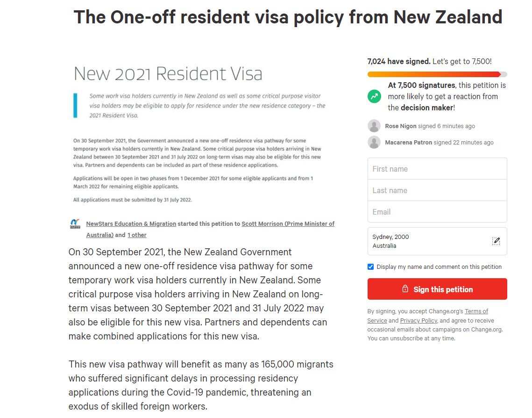Click the First name input field
The height and width of the screenshot is (418, 532).
click(x=437, y=168)
